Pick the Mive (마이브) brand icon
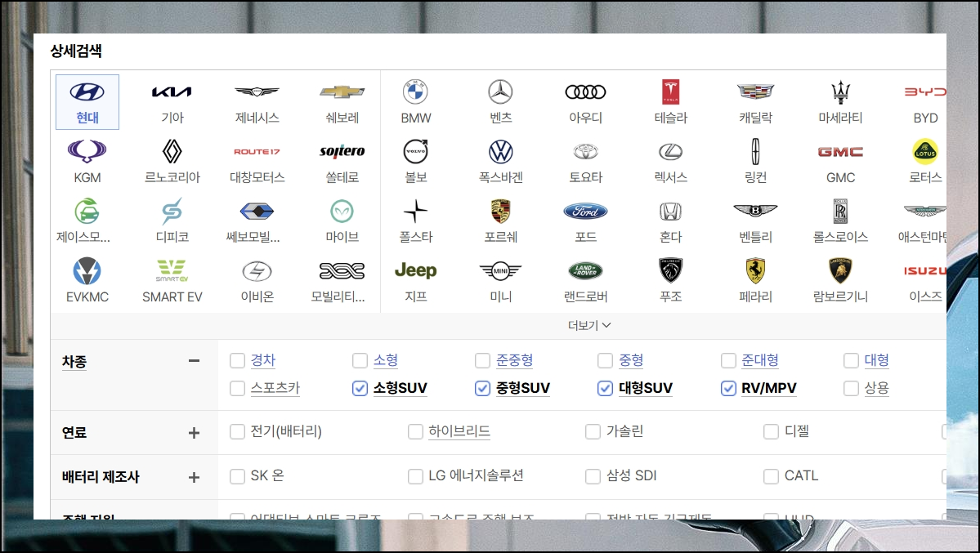 (342, 212)
